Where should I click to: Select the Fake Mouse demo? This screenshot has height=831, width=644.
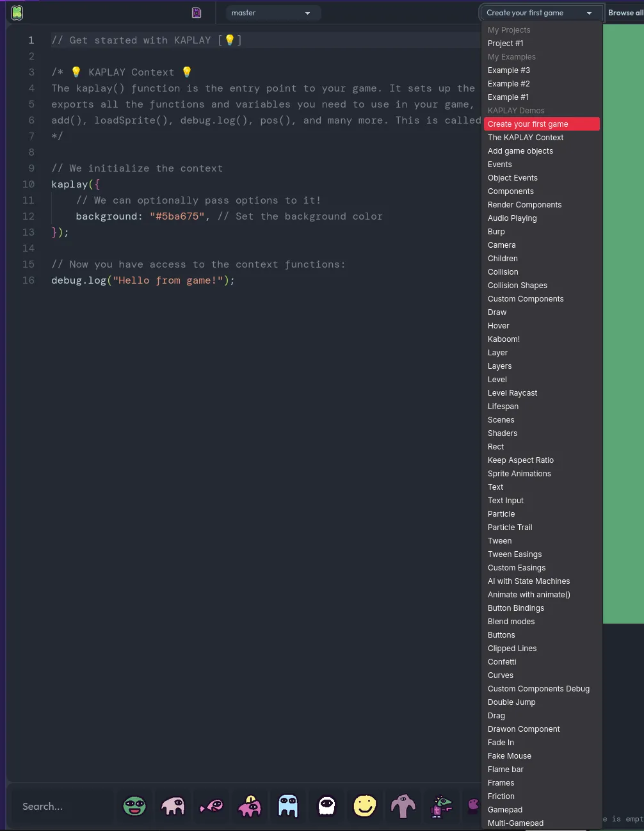542,756
